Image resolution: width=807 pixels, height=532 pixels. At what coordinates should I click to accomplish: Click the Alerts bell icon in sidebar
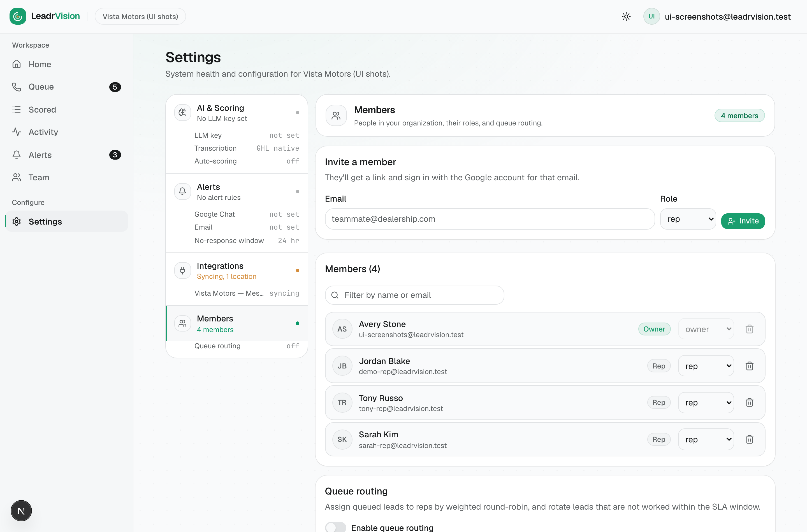pos(17,155)
